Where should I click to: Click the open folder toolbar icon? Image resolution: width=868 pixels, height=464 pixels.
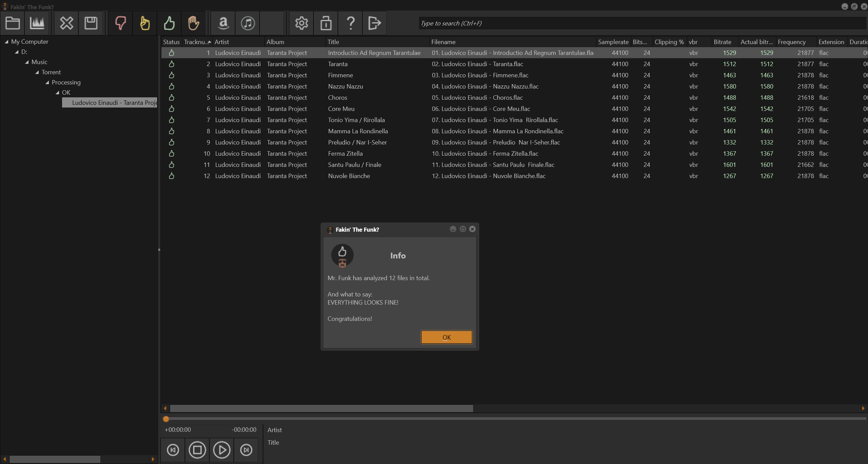[13, 23]
